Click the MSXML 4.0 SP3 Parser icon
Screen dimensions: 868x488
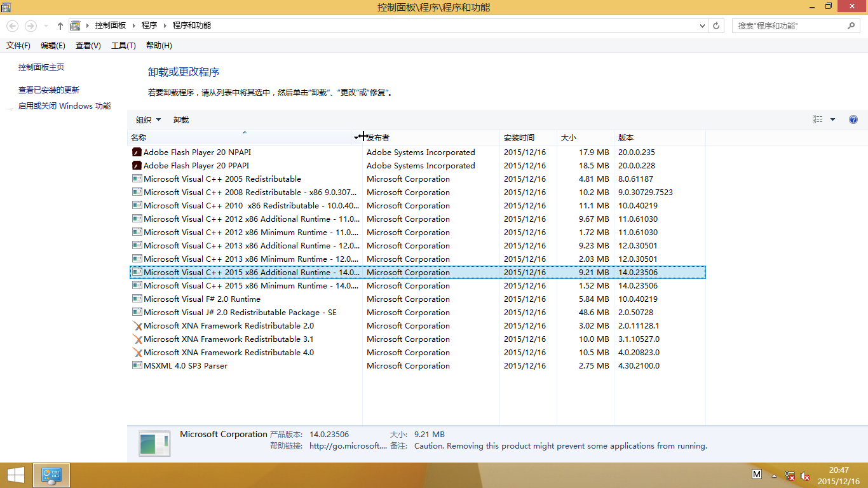click(137, 366)
